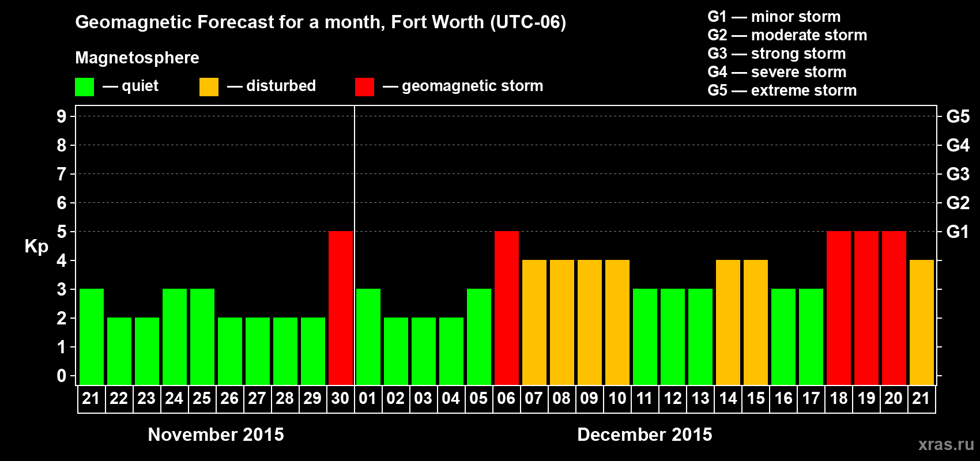Click the red bar for November 30
Image resolution: width=980 pixels, height=461 pixels.
[341, 308]
